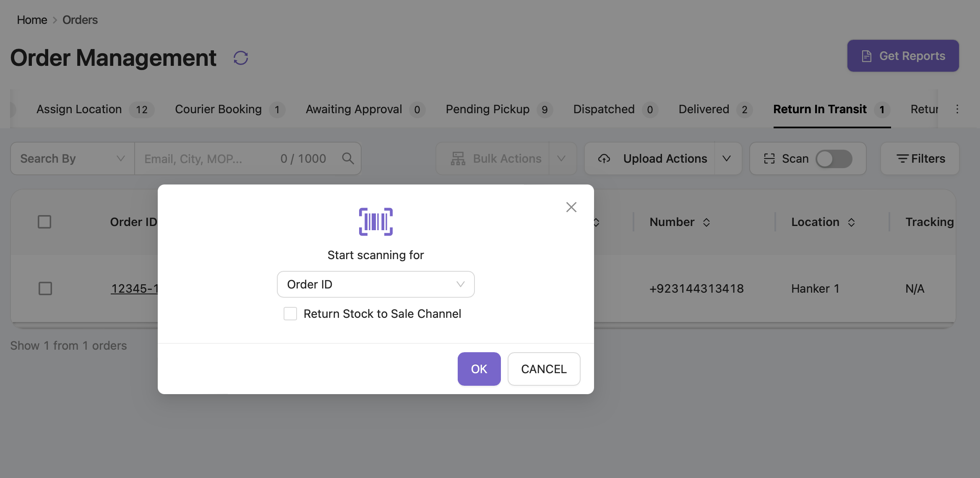Open order link 12345-1
The height and width of the screenshot is (478, 980).
tap(134, 288)
